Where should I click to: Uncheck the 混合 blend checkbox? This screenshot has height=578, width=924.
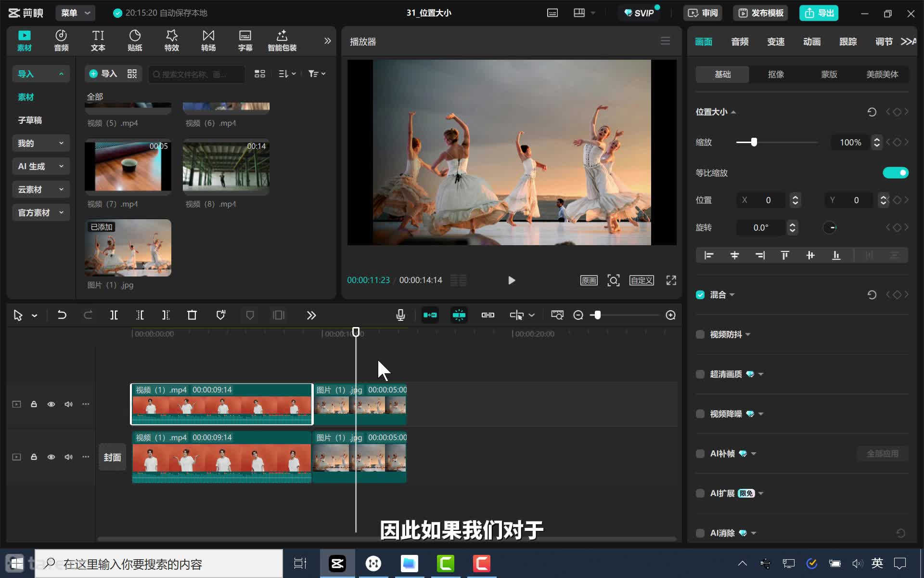[700, 295]
